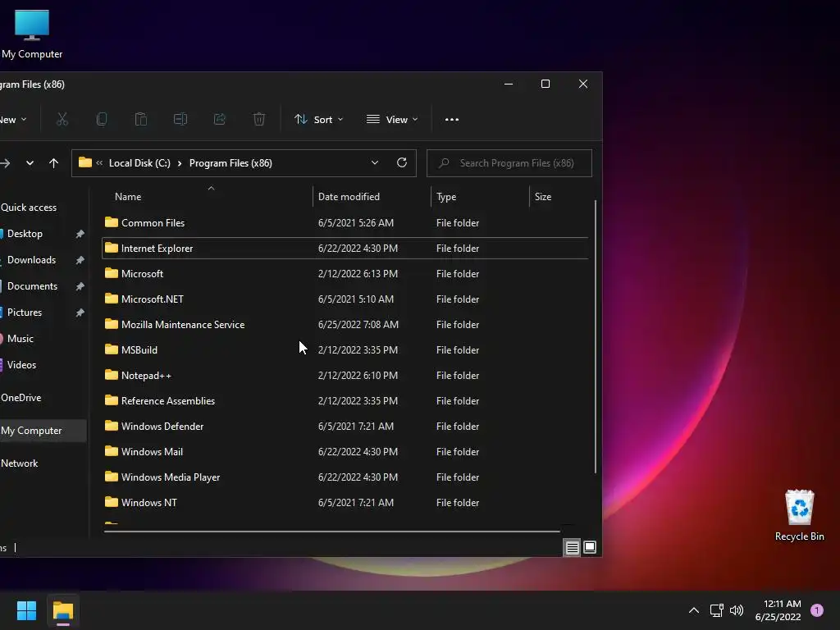Click the Delete trash icon

pos(258,119)
